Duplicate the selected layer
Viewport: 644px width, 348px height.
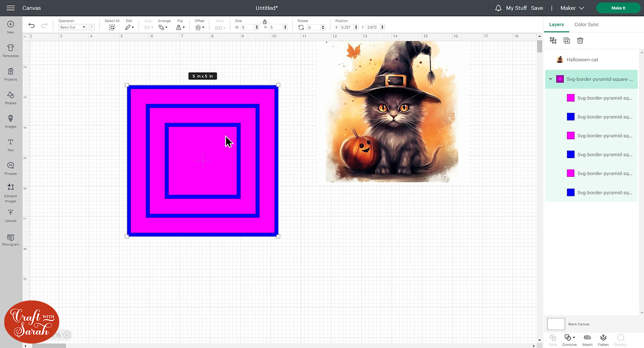tap(567, 40)
